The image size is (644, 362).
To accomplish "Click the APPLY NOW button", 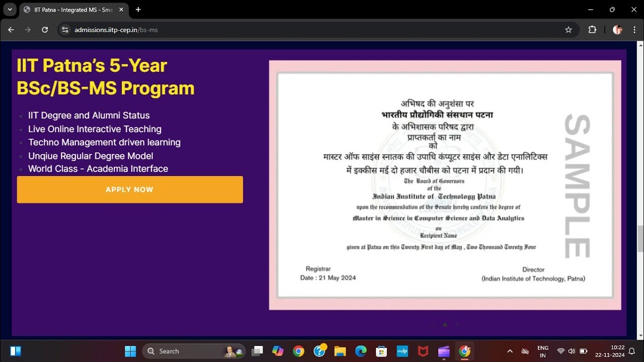I will pyautogui.click(x=130, y=190).
